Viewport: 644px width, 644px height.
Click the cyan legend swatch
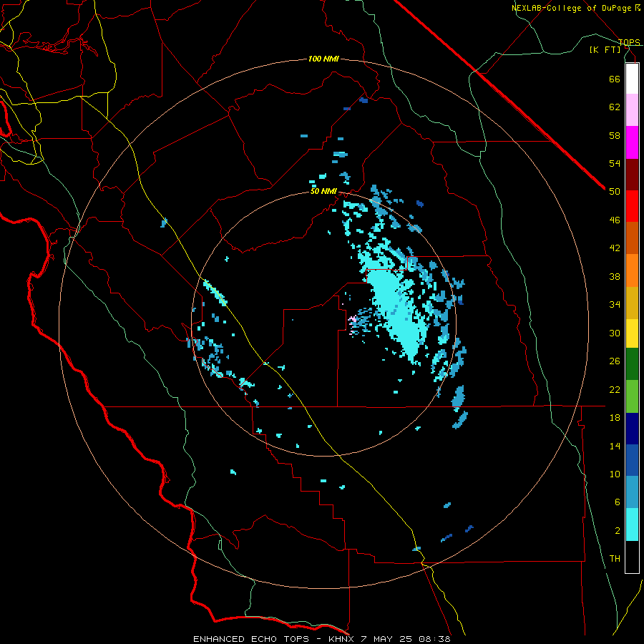click(632, 525)
